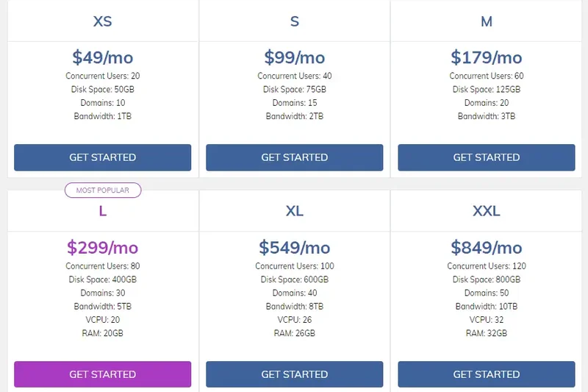Click the $99/mo price

click(295, 57)
